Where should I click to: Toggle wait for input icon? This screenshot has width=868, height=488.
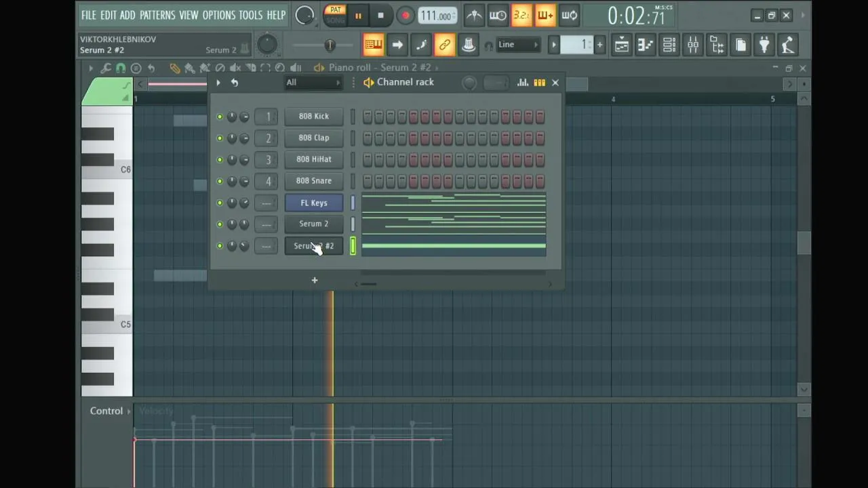498,16
